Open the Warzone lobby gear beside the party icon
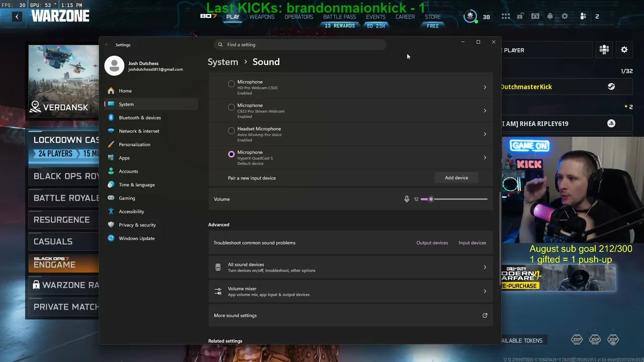The width and height of the screenshot is (644, 362). [624, 50]
